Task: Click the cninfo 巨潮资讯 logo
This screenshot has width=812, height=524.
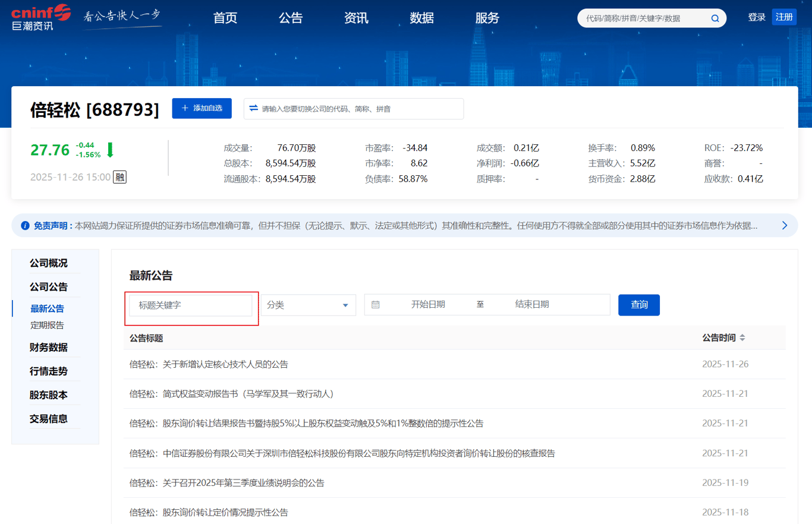Action: [41, 18]
